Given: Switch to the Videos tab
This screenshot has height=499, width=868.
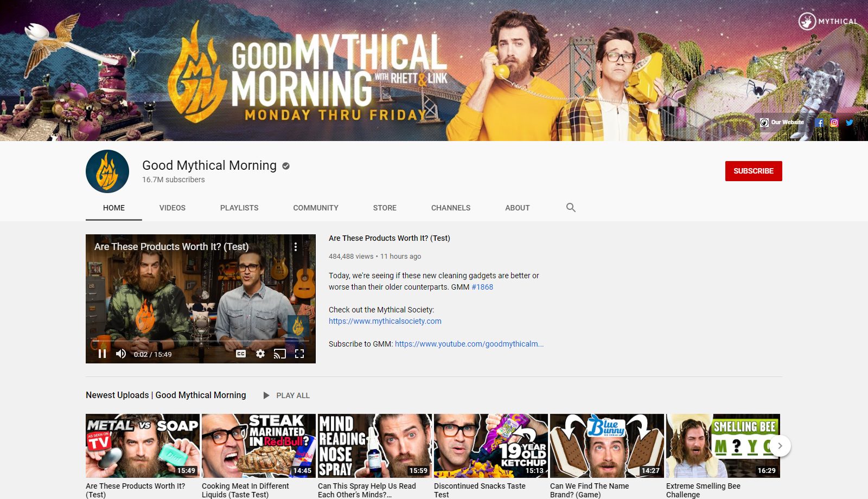Looking at the screenshot, I should 173,208.
